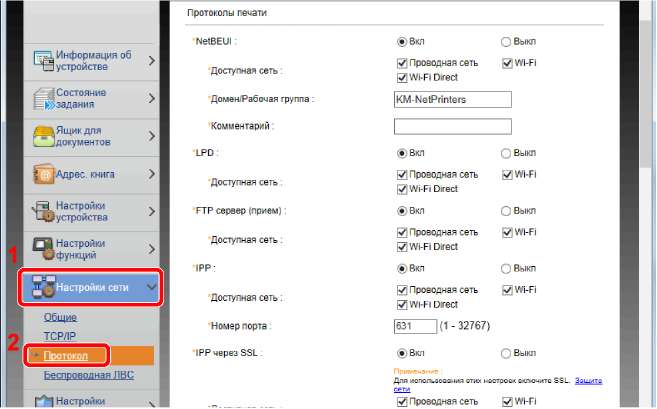The image size is (657, 409).
Task: Disable IPP через SSL with Выкл
Action: coord(506,353)
